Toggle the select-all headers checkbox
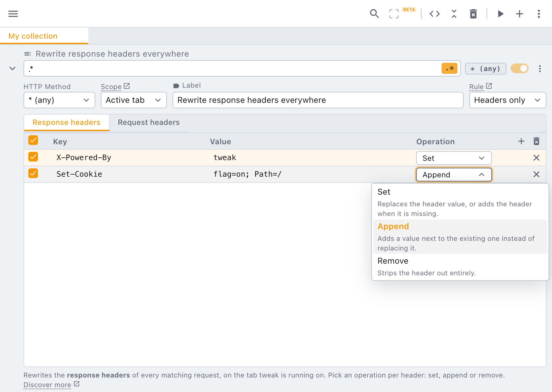 [33, 140]
